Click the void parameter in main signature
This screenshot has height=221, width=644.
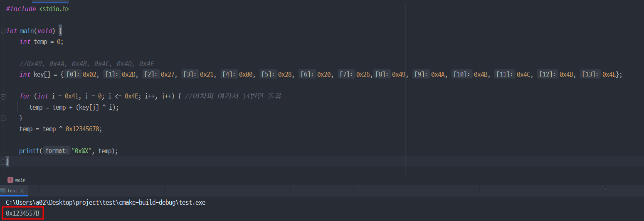click(x=44, y=31)
